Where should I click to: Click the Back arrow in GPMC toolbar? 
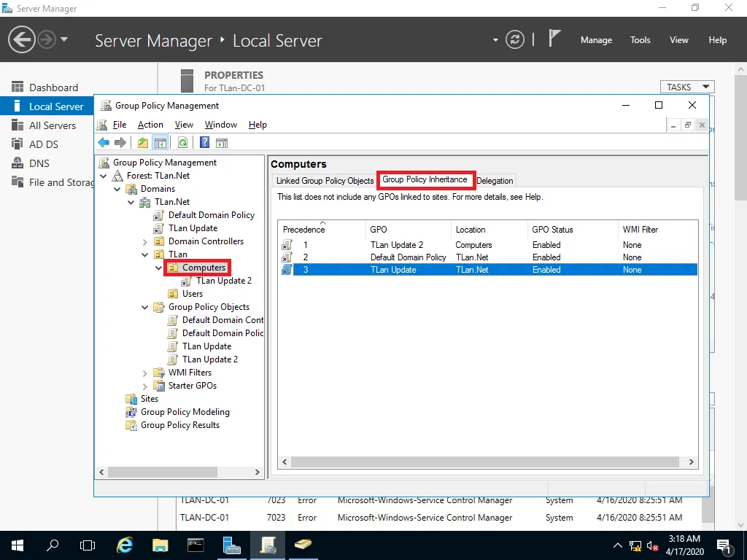pos(104,143)
